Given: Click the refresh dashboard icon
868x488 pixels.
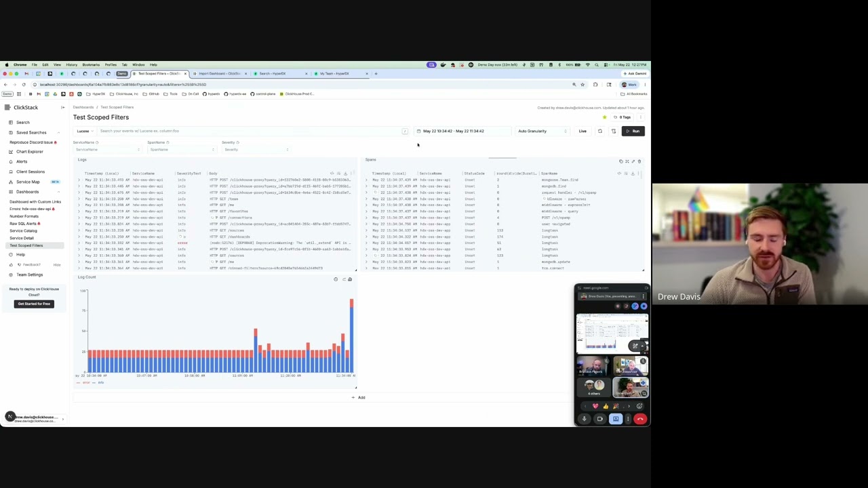Looking at the screenshot, I should [599, 131].
